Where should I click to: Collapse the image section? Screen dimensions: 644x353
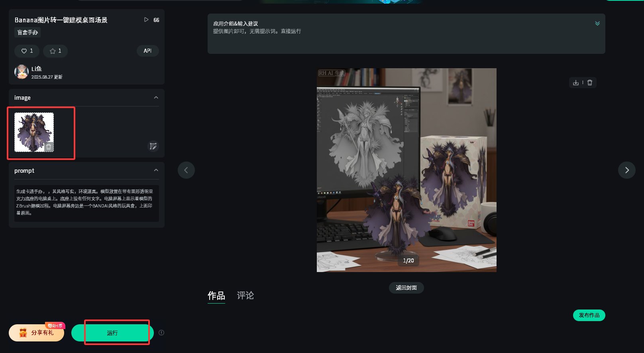coord(156,98)
